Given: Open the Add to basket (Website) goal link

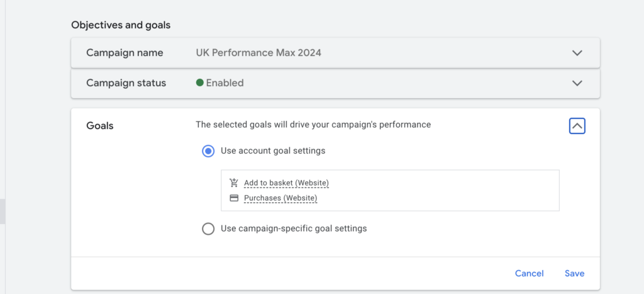Looking at the screenshot, I should (286, 183).
